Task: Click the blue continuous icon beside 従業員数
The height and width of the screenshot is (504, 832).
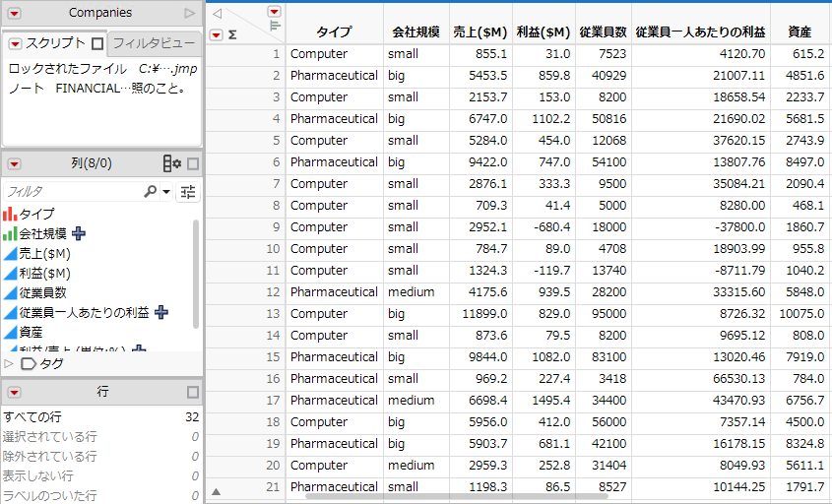Action: click(x=10, y=292)
